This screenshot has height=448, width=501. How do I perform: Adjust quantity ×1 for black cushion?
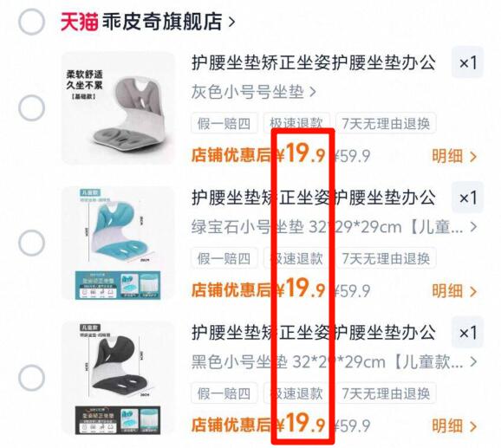pos(467,333)
